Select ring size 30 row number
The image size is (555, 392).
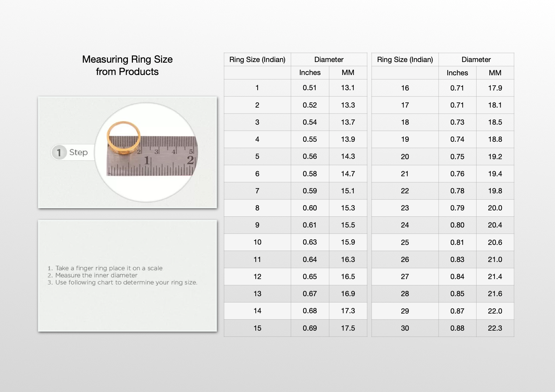405,328
